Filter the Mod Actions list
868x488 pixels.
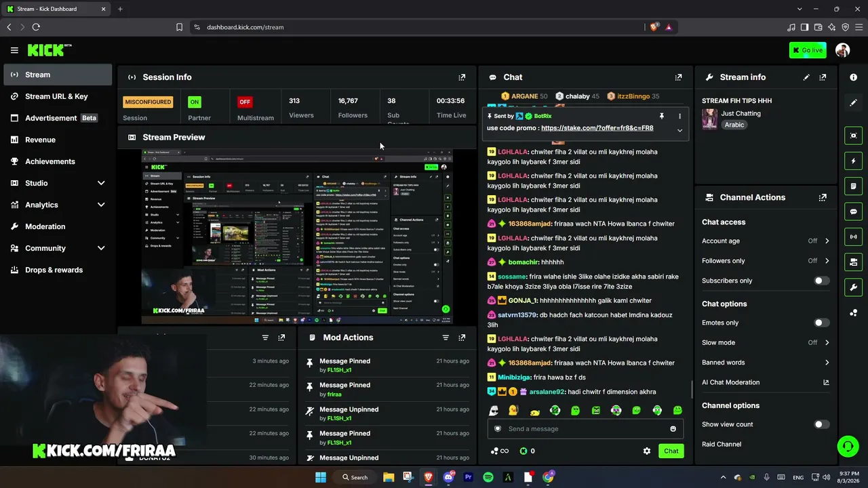pos(446,338)
